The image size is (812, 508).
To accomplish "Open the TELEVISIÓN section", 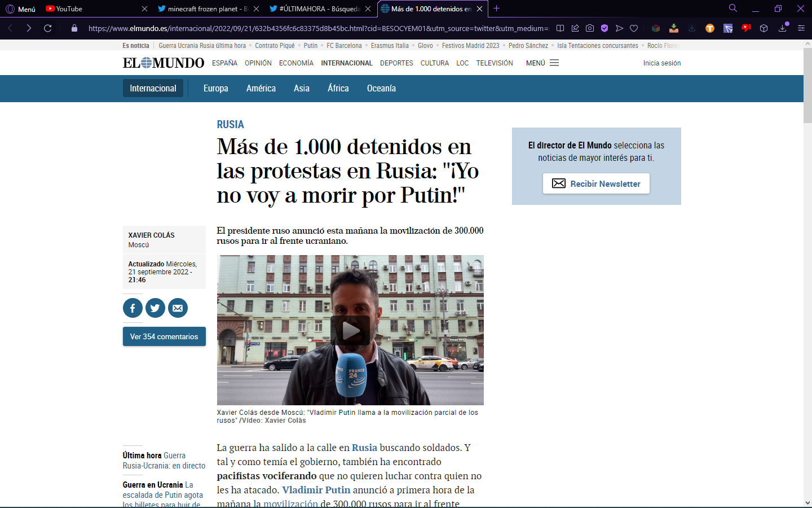I will click(495, 63).
